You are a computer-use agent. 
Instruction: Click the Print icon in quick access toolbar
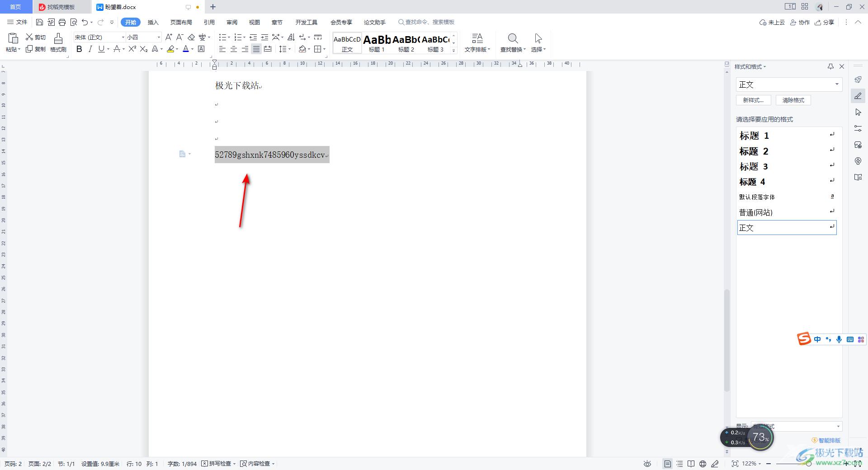click(62, 22)
